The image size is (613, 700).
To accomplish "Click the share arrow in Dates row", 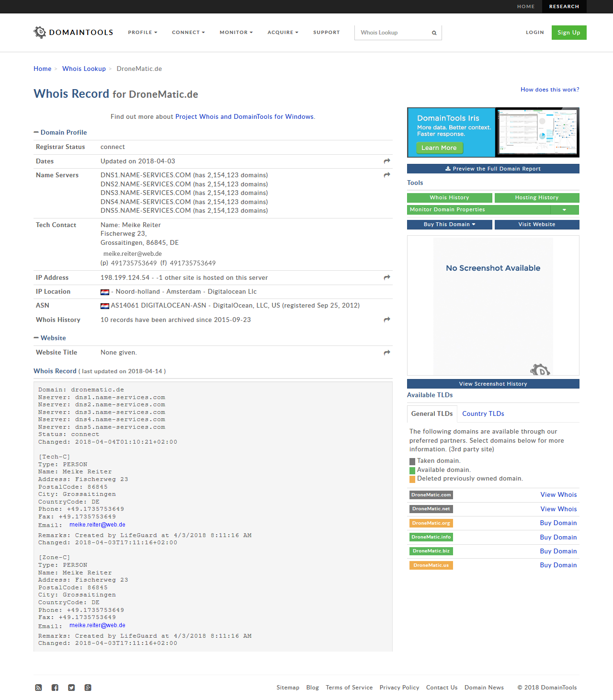I will point(387,161).
